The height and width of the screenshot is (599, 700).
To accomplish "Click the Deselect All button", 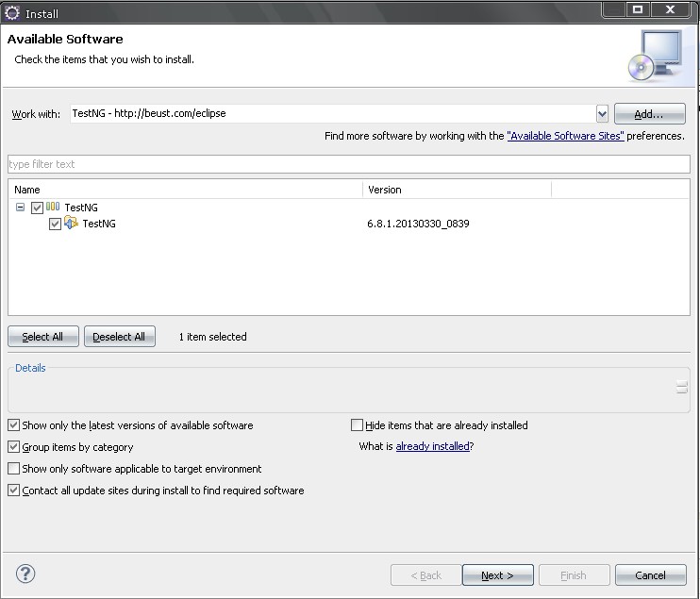I will 119,337.
